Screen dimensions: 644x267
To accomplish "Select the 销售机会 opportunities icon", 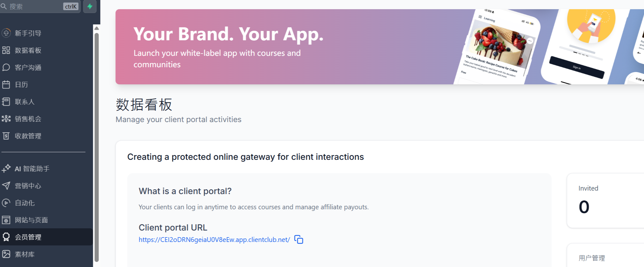I will click(6, 119).
